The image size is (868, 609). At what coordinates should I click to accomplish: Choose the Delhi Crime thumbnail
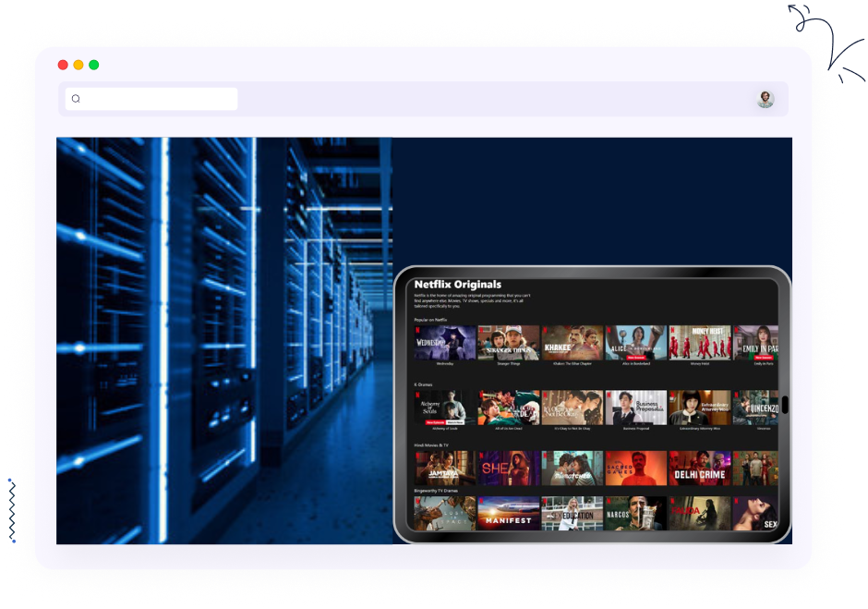point(699,468)
